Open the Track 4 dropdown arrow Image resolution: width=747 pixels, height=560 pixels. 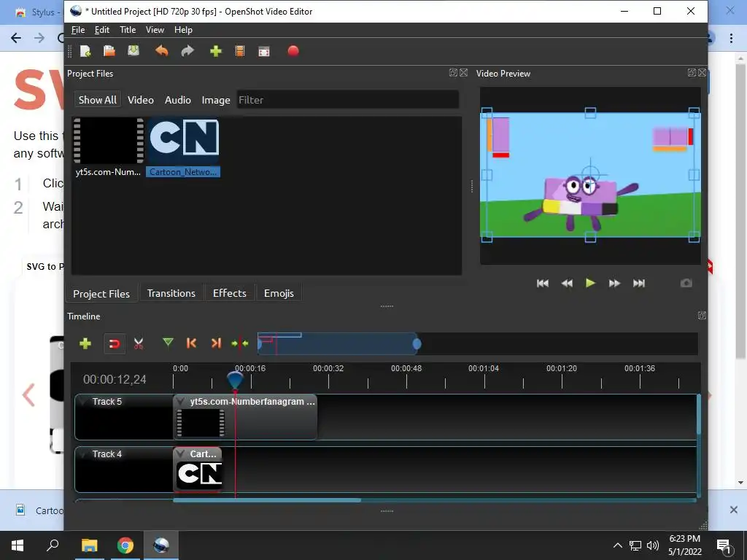pos(85,454)
